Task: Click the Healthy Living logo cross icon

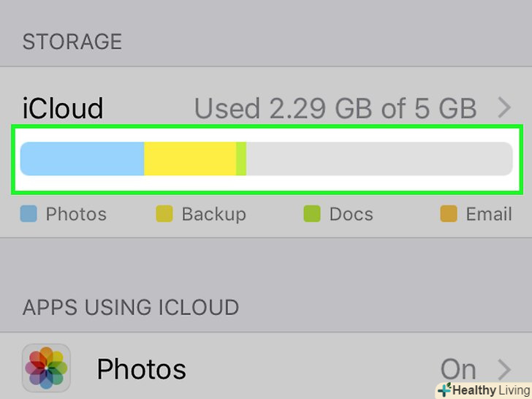Action: (444, 390)
